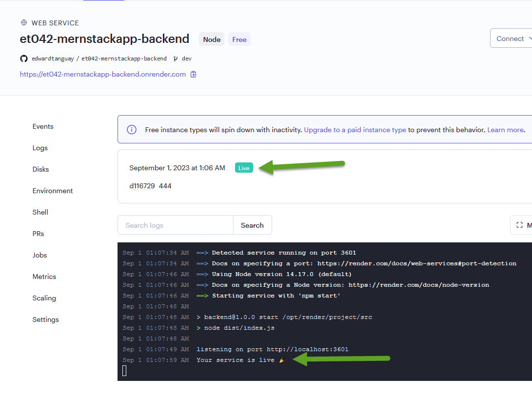Click 'September 1, 2023 at 1:06 AM' deploy time
This screenshot has height=397, width=532.
click(177, 168)
